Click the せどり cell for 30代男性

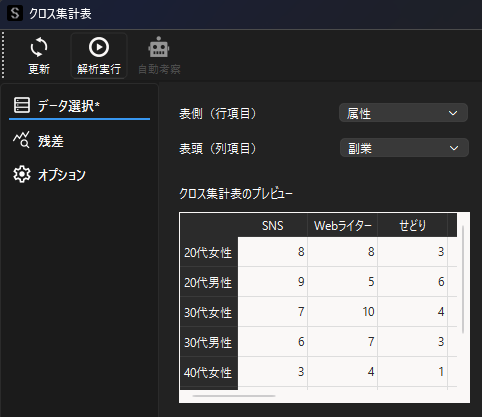413,342
